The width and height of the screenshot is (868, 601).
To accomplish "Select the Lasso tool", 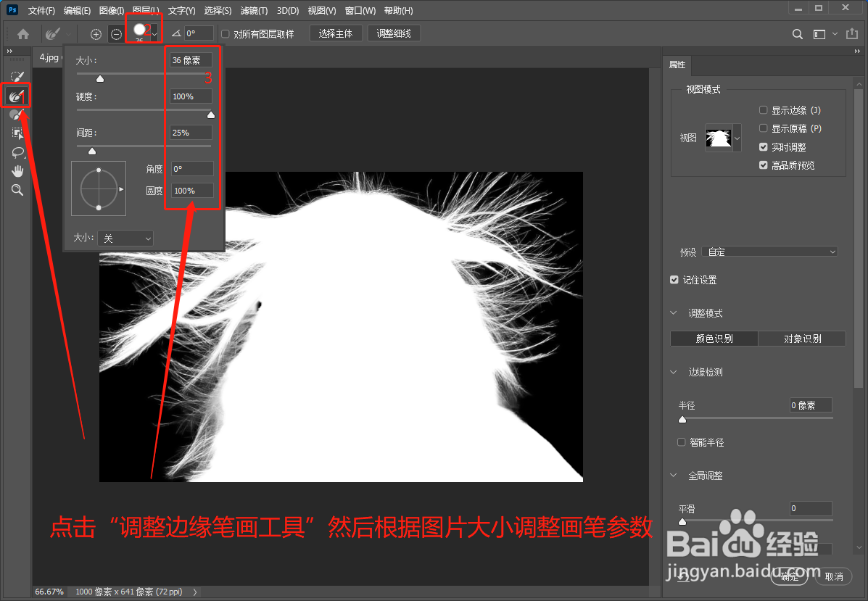I will pos(17,152).
